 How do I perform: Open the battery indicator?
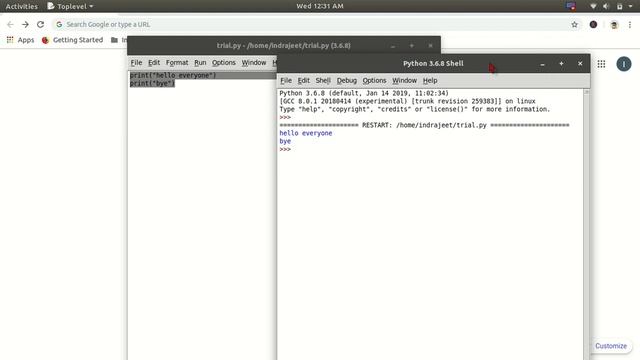click(x=620, y=6)
